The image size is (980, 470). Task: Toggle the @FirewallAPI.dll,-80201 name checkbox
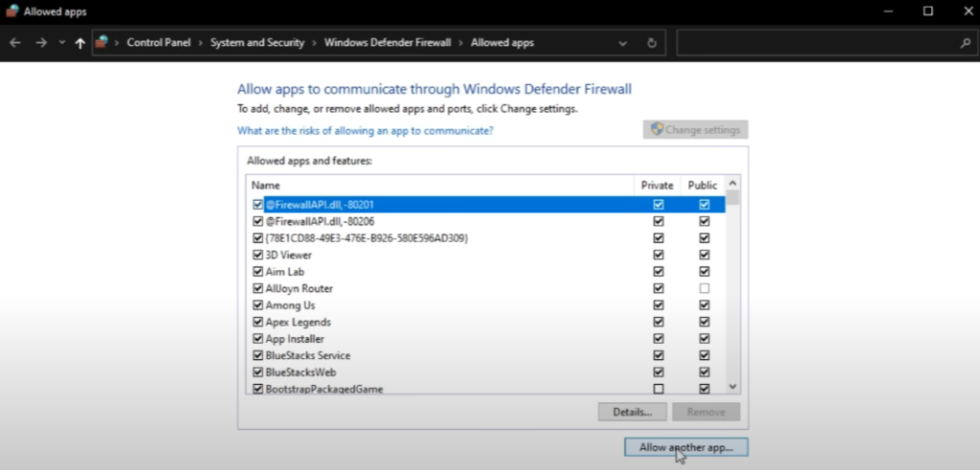coord(257,205)
